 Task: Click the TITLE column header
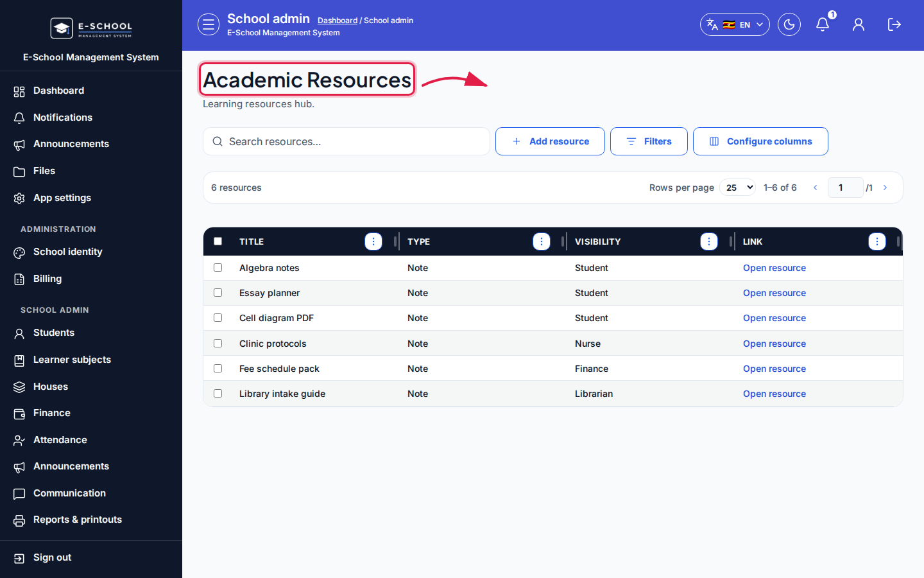pos(252,241)
